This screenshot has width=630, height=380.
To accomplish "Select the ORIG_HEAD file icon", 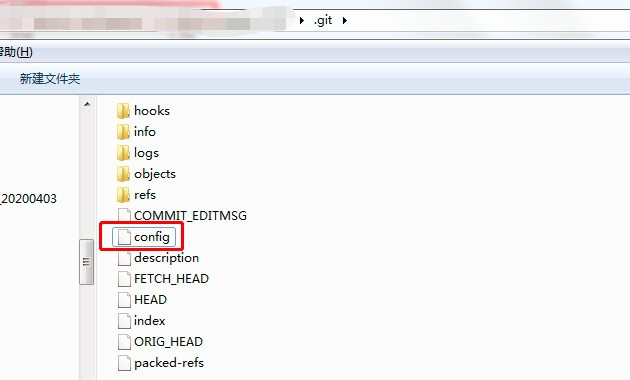I will click(x=125, y=342).
